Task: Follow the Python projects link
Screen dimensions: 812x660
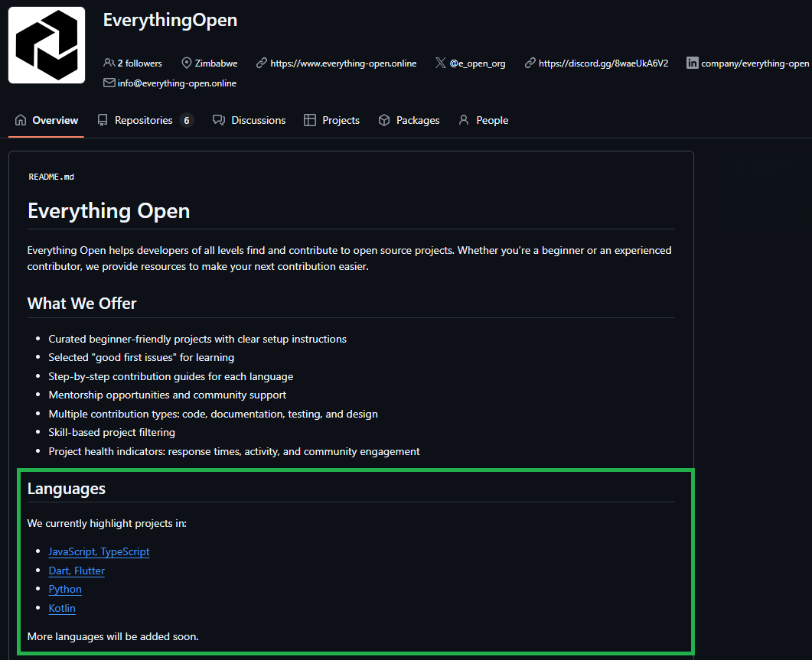Action: tap(65, 589)
